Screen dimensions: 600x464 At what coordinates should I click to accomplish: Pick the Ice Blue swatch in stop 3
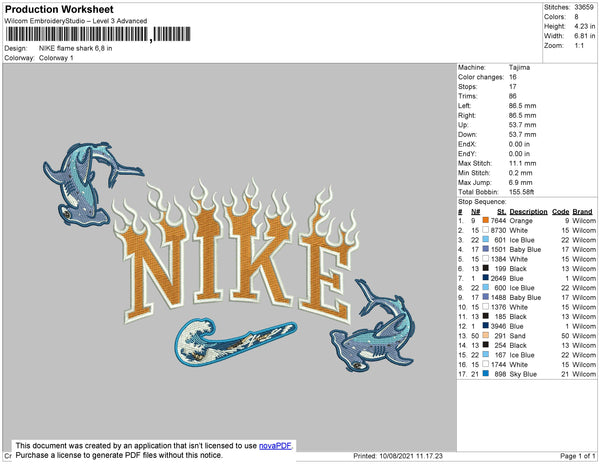[486, 239]
